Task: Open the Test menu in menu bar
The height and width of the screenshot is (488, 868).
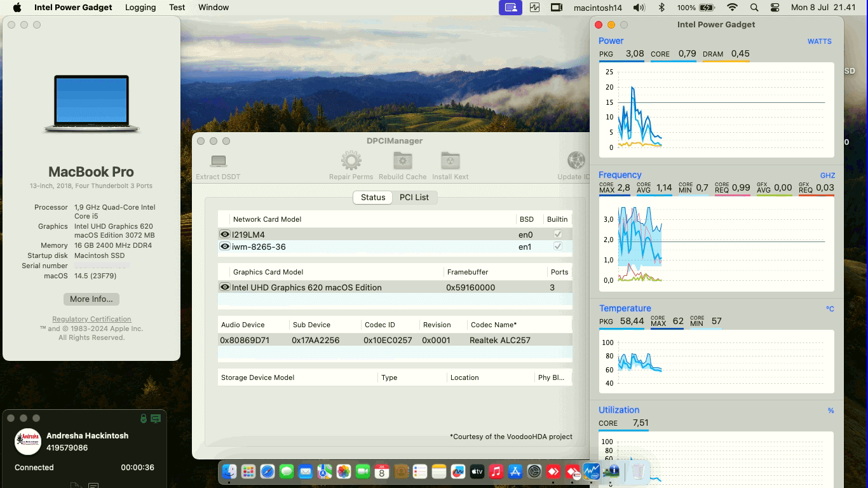Action: click(177, 8)
